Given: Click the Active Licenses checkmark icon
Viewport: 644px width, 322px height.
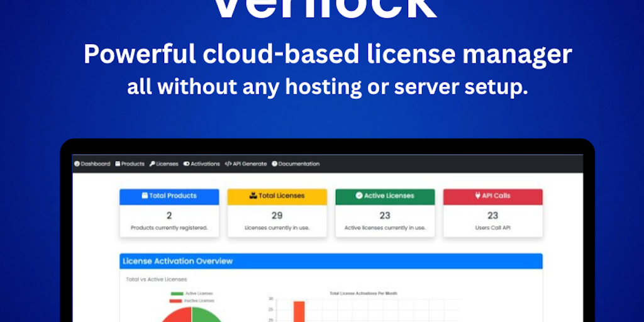Looking at the screenshot, I should 359,196.
